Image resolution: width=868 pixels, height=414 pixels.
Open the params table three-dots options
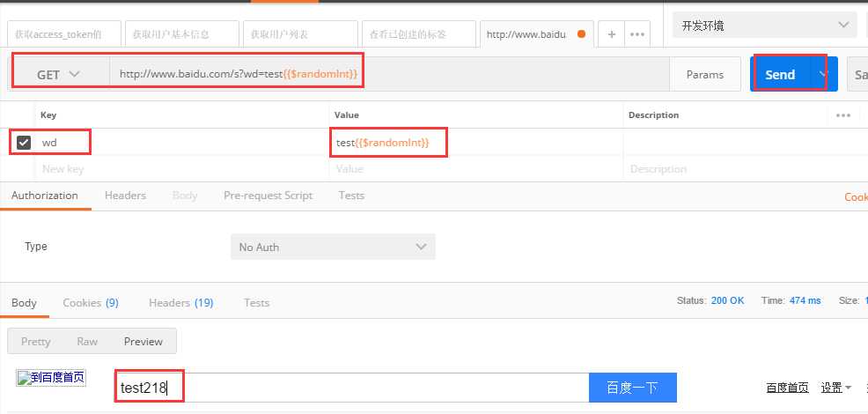pos(843,115)
